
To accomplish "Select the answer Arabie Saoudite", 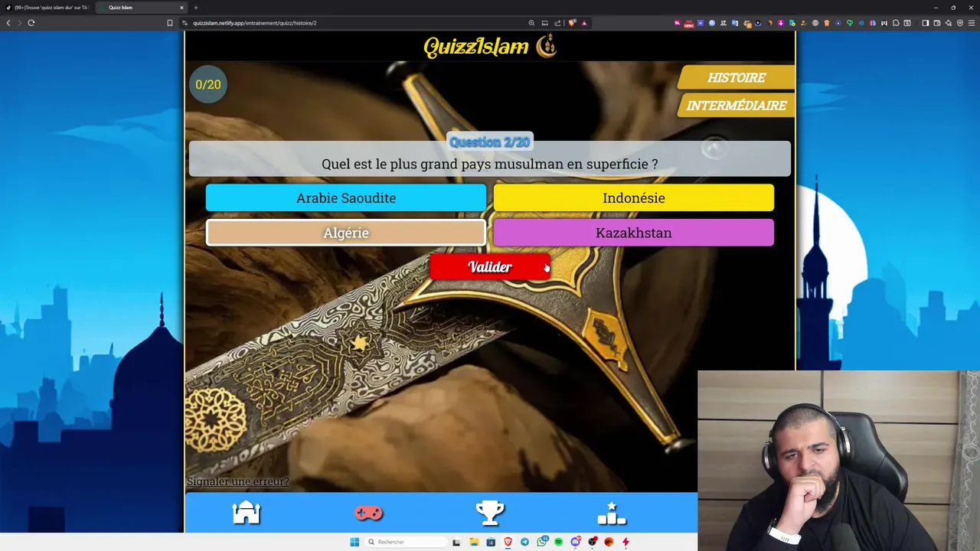I will click(346, 197).
